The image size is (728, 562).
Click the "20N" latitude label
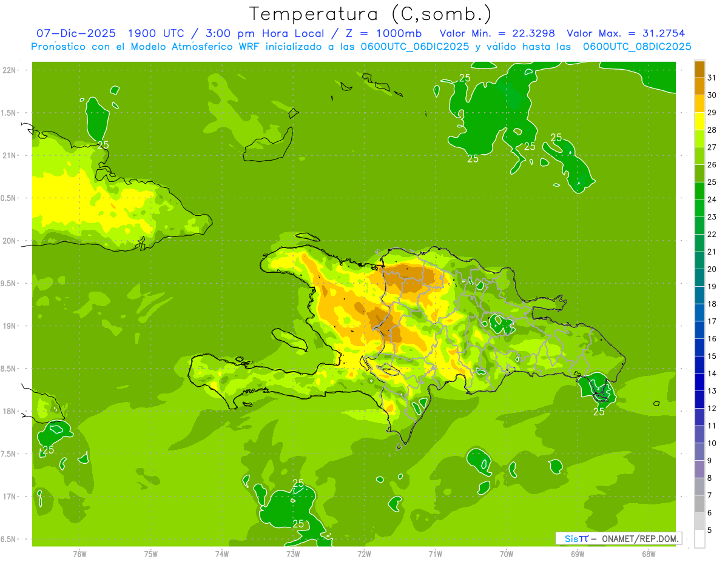click(x=8, y=241)
